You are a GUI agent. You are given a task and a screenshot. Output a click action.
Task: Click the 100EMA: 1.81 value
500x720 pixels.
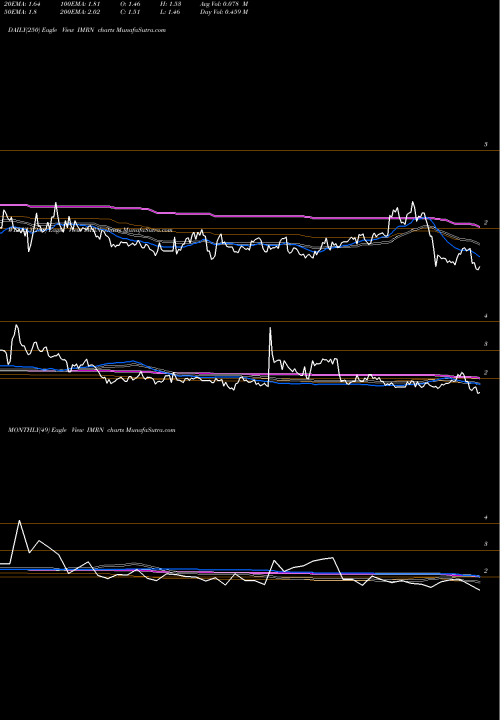pos(80,4)
